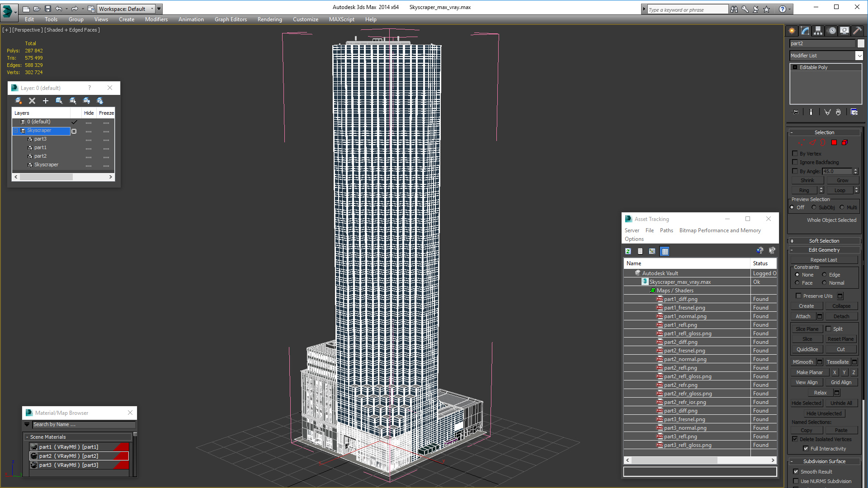Click the Grow selection button
Image resolution: width=868 pixels, height=488 pixels.
tap(843, 180)
